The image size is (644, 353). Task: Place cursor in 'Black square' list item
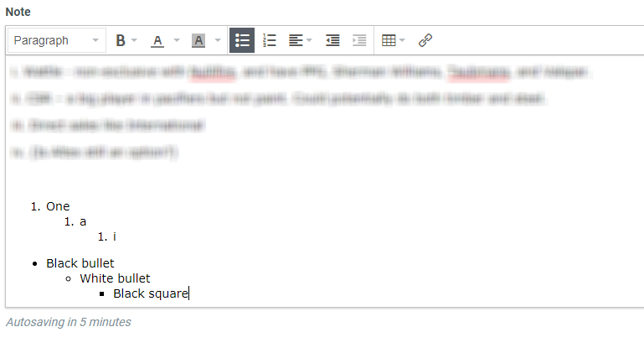click(x=150, y=293)
